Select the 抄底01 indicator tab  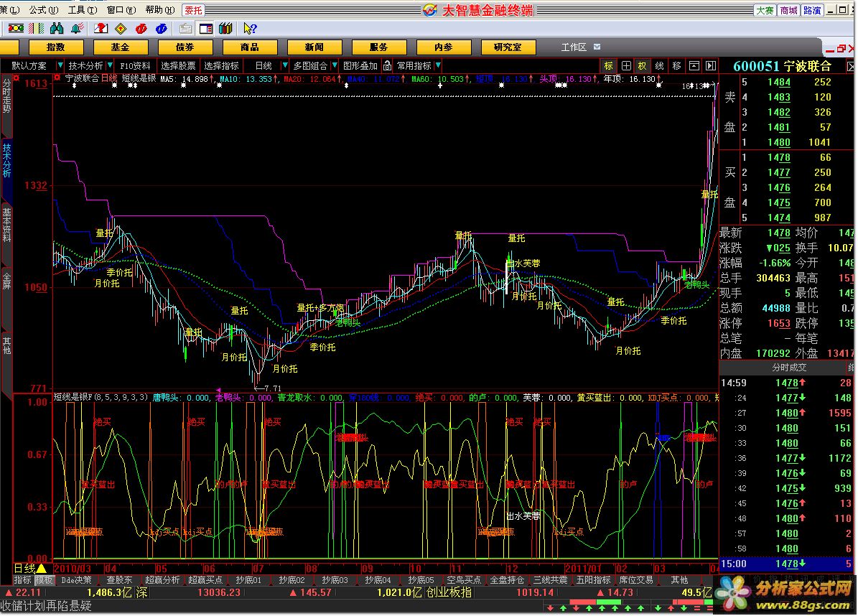[248, 580]
